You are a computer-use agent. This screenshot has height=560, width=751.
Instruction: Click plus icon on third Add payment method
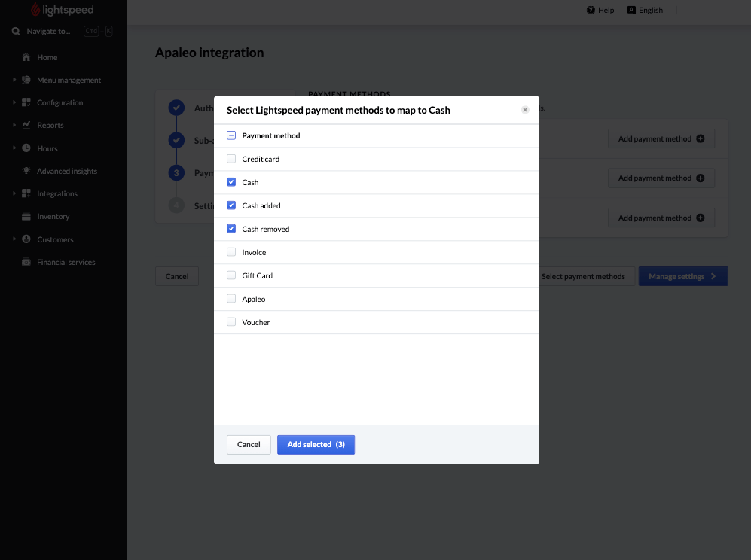click(701, 218)
